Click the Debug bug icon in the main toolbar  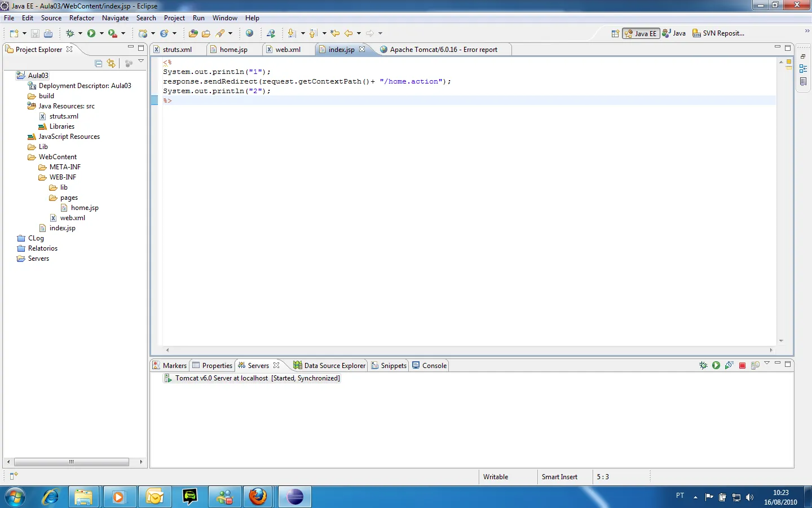click(x=70, y=33)
